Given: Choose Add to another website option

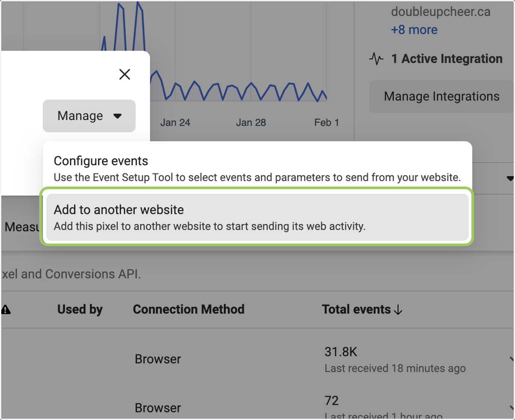Looking at the screenshot, I should coord(257,217).
